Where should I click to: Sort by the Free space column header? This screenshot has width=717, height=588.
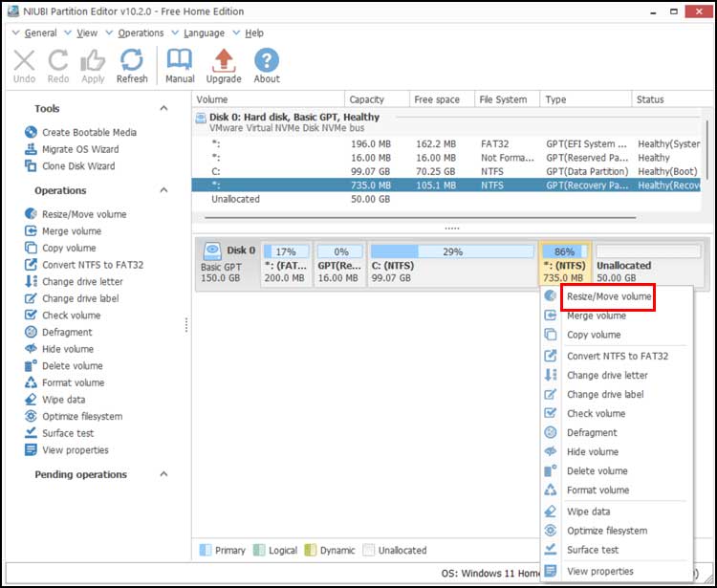(x=442, y=99)
